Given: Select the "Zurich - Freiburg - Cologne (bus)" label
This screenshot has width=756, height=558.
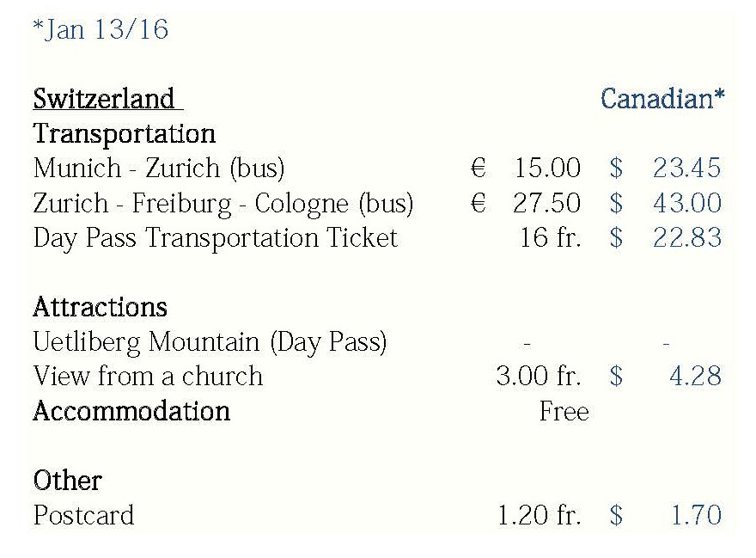Looking at the screenshot, I should pos(223,204).
